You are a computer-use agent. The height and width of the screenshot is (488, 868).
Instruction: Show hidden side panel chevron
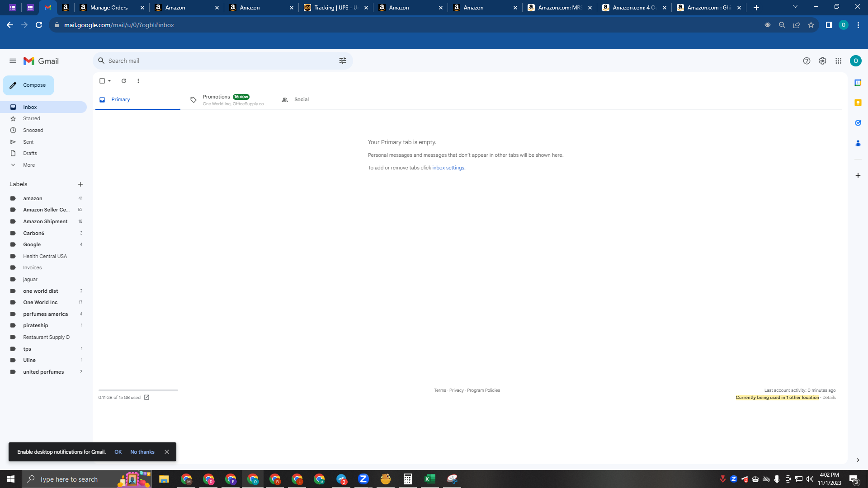858,460
